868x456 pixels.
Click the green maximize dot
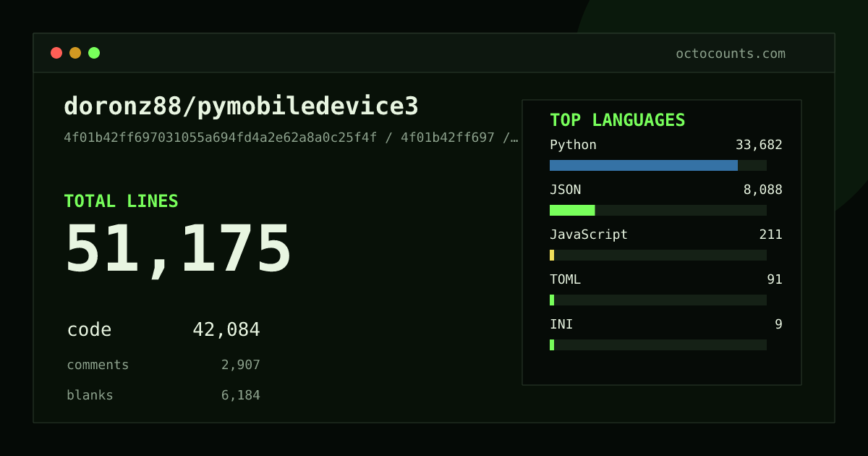94,53
